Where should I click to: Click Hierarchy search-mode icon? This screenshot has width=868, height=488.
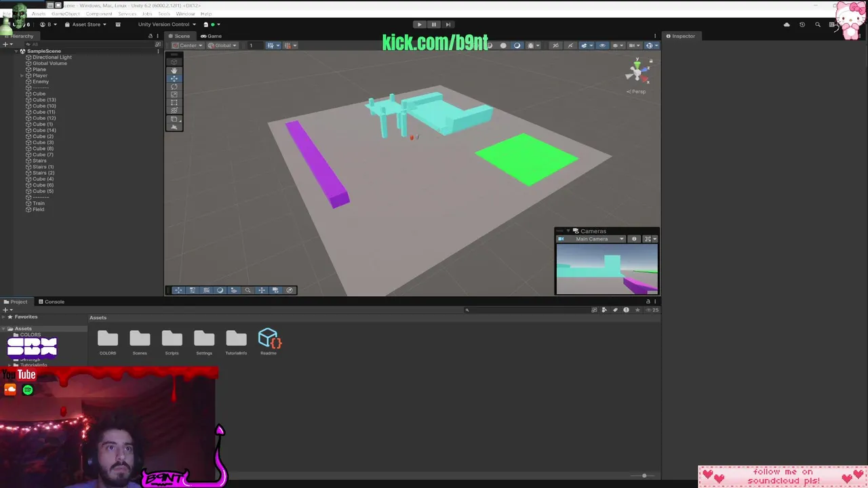pyautogui.click(x=158, y=45)
